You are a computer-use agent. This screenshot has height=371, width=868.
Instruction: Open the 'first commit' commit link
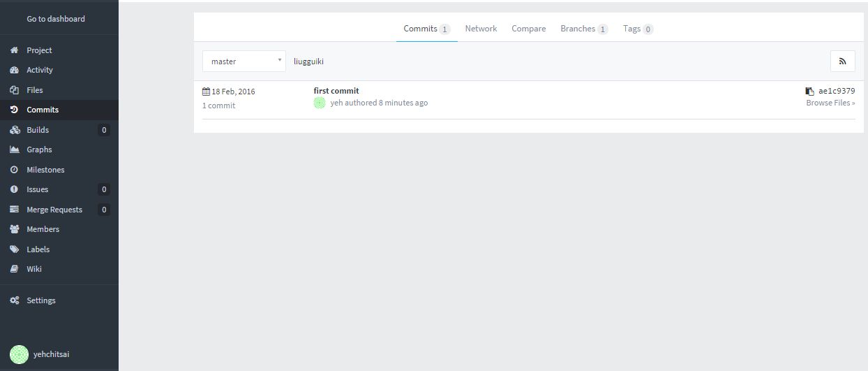(x=336, y=91)
